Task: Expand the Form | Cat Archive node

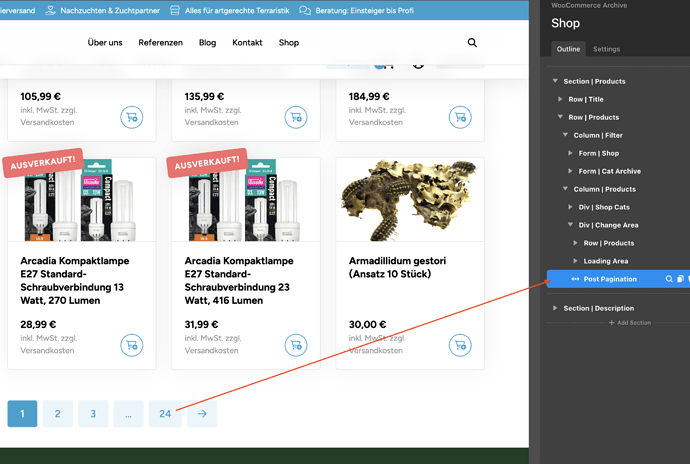Action: coord(570,171)
